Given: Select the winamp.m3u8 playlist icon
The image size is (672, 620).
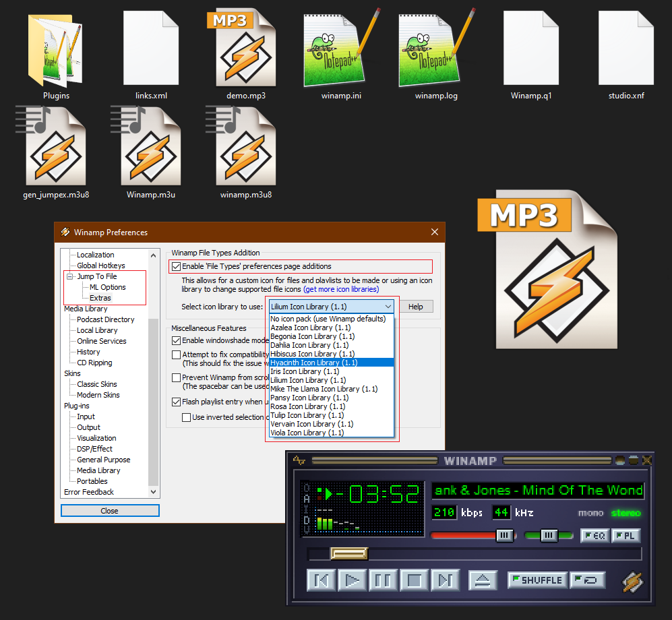Looking at the screenshot, I should [x=241, y=146].
